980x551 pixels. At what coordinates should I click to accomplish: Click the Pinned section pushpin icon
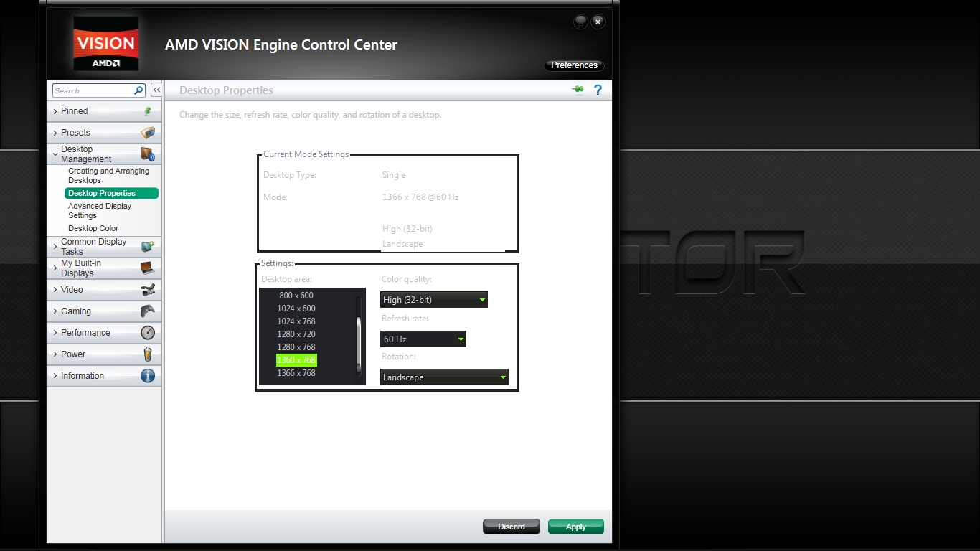point(149,111)
